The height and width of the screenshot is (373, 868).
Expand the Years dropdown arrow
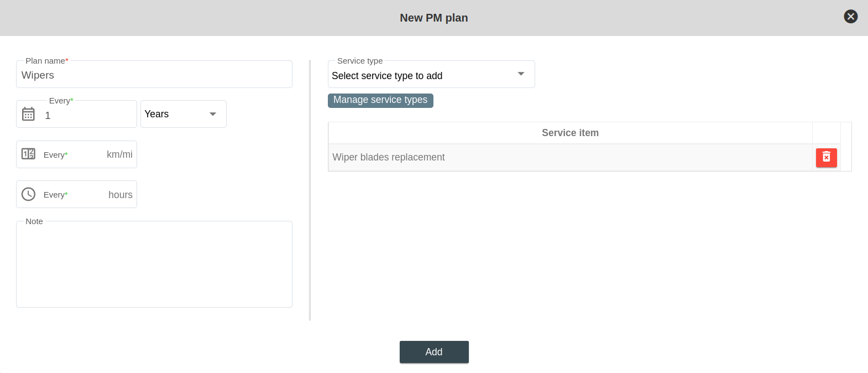tap(213, 114)
